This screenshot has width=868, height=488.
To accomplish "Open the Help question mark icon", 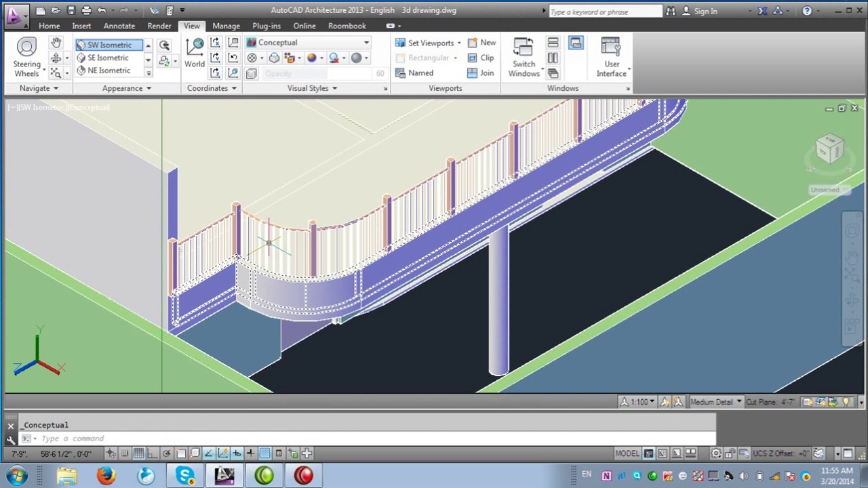I will [x=806, y=11].
